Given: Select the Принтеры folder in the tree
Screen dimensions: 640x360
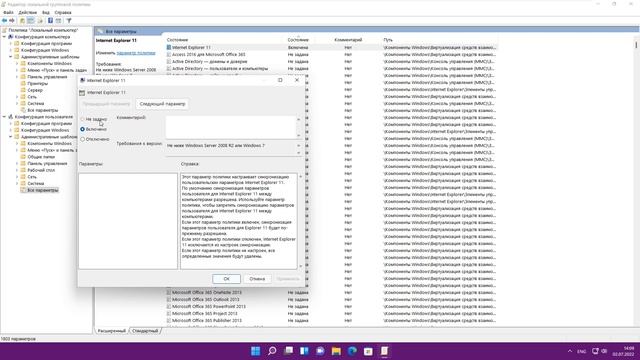Looking at the screenshot, I should click(38, 83).
